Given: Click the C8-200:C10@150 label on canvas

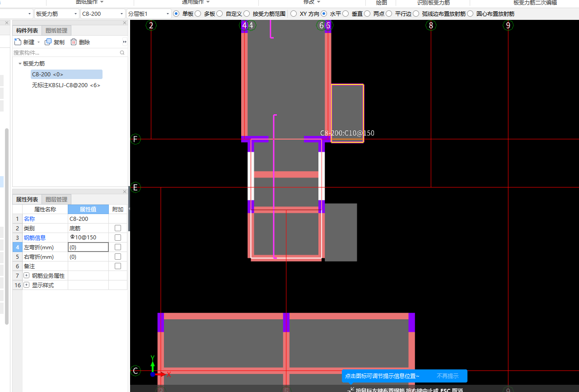Looking at the screenshot, I should 347,133.
